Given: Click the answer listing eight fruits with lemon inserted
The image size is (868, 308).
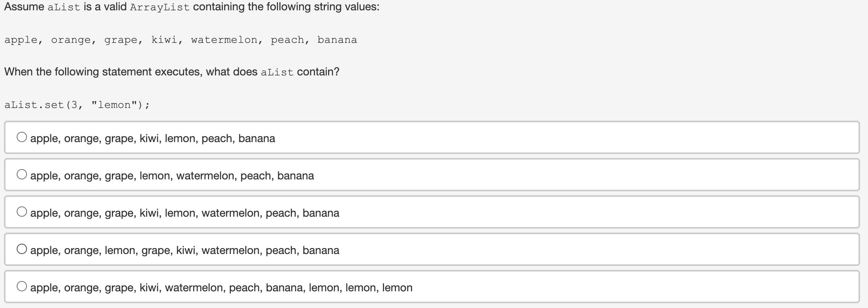Looking at the screenshot, I should [185, 213].
